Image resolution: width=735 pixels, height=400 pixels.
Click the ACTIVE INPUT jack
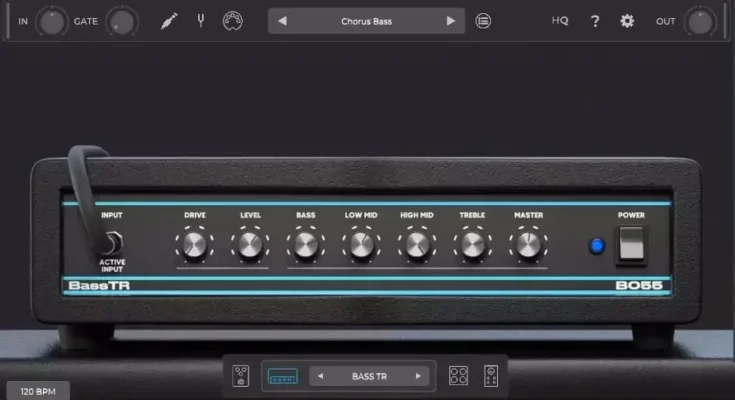click(112, 243)
